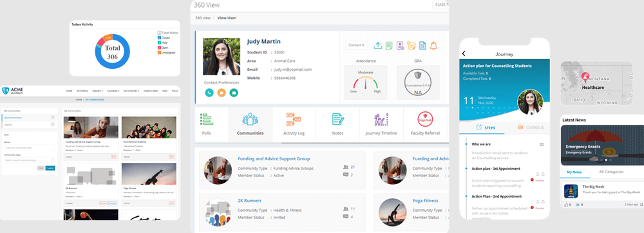Open the Journey Timeline tile
The height and width of the screenshot is (233, 644).
coord(381,124)
